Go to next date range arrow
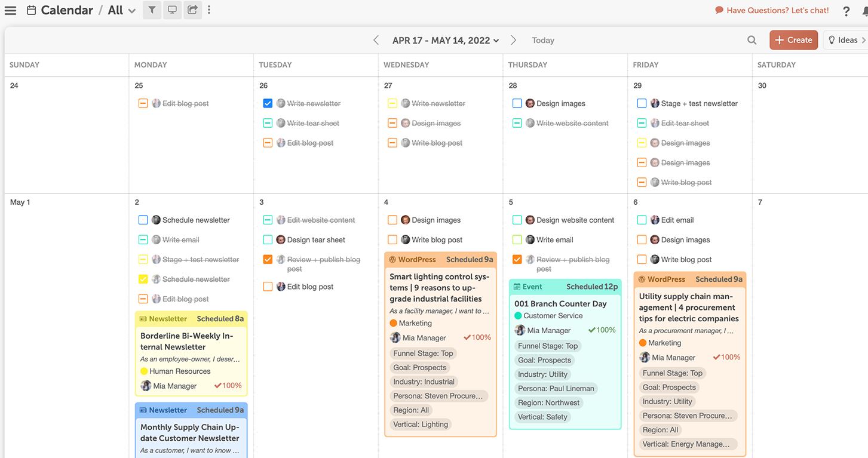This screenshot has height=458, width=868. [513, 40]
